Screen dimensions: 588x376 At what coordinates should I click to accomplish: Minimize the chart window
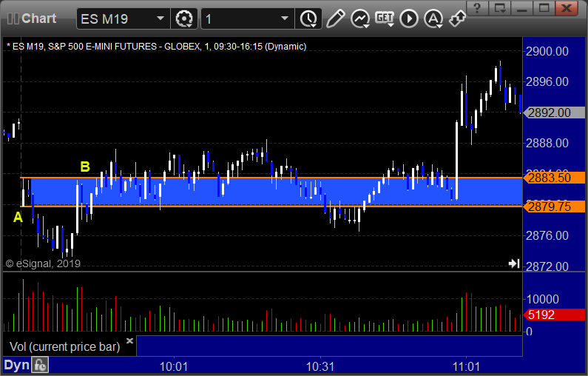coord(522,8)
